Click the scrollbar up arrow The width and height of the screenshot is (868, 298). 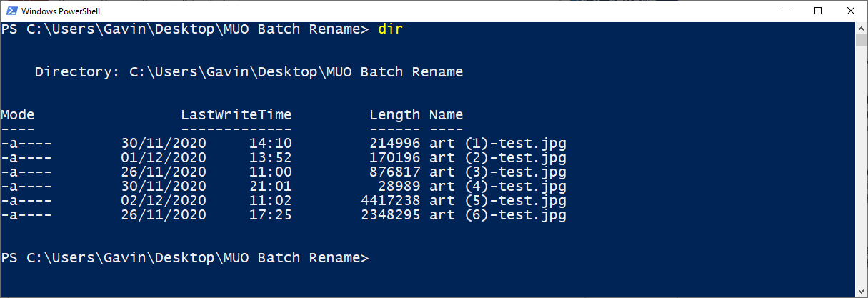(861, 28)
